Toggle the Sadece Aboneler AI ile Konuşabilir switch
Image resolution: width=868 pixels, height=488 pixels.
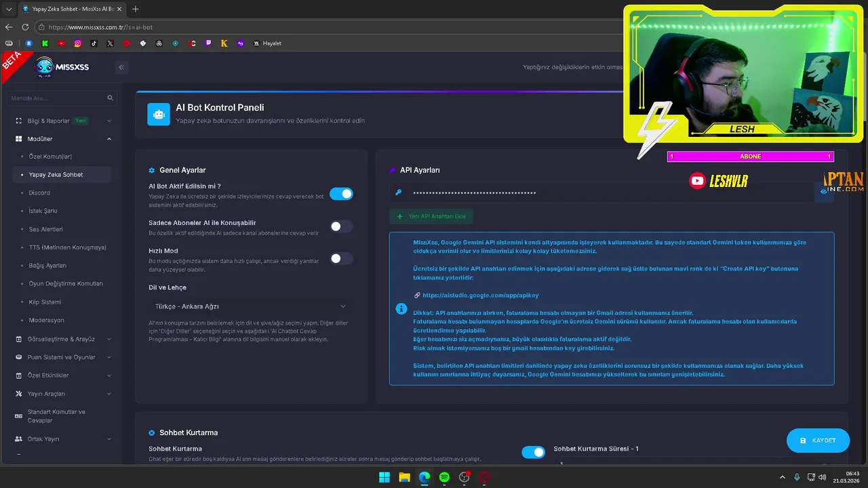click(341, 226)
